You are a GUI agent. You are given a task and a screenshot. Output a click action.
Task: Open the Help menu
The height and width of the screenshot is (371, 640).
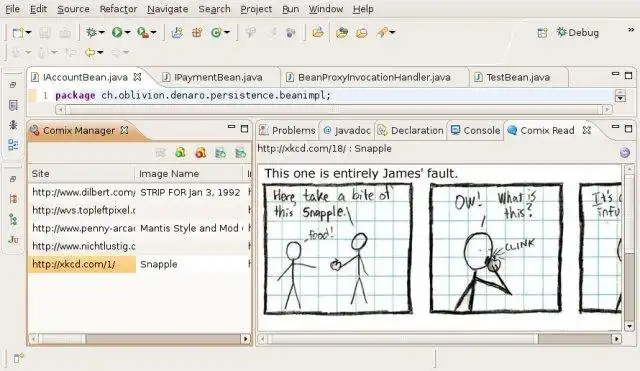pos(363,9)
